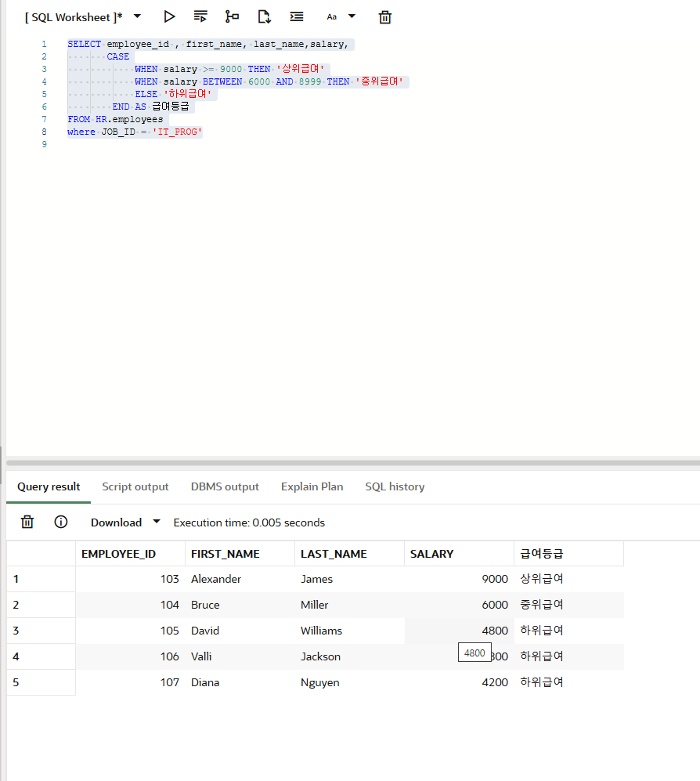Click the EMPLOYEE_ID column header

[x=131, y=554]
